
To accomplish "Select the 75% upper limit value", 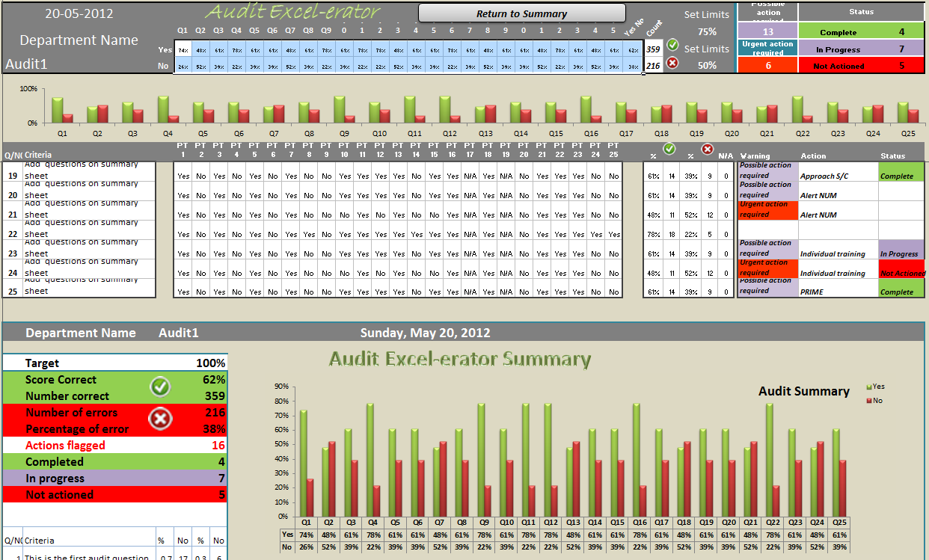I will 706,31.
